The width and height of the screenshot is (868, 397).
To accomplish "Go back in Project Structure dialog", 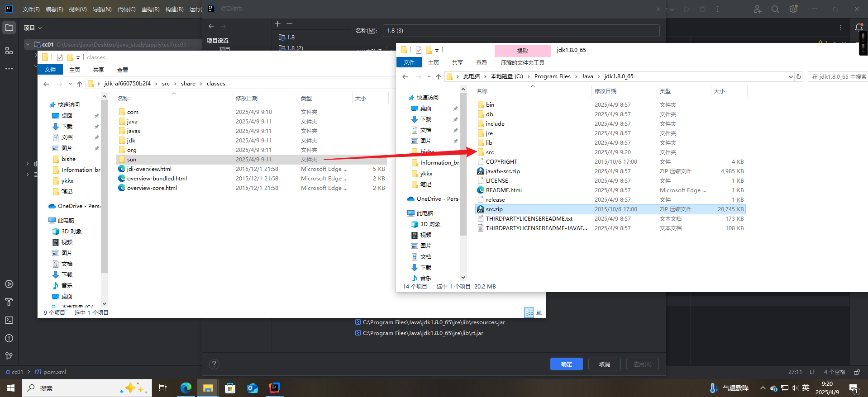I will (211, 26).
